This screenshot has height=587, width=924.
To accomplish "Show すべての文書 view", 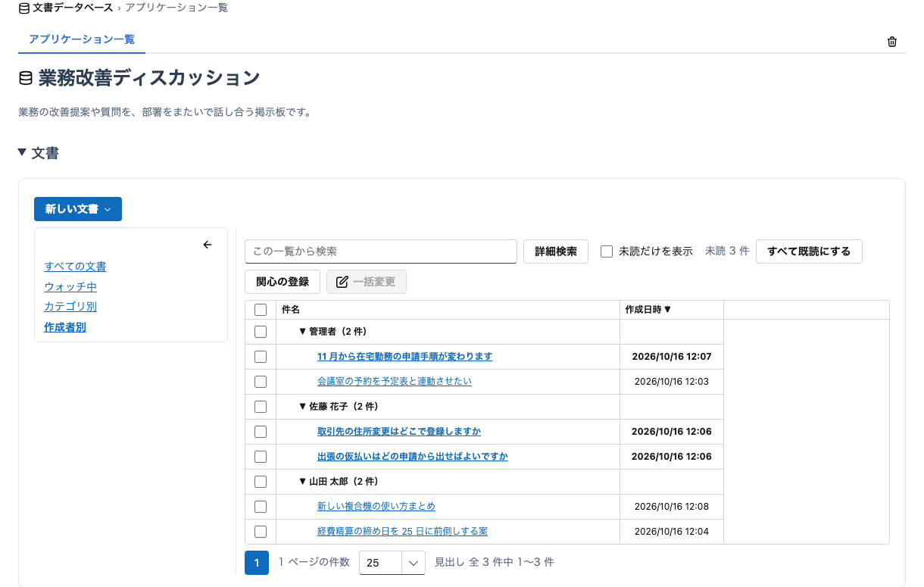I will coord(75,267).
